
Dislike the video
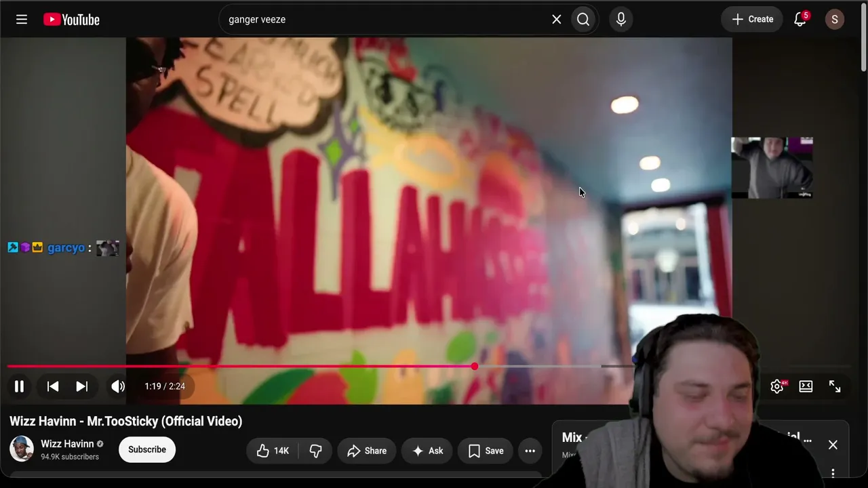click(315, 451)
